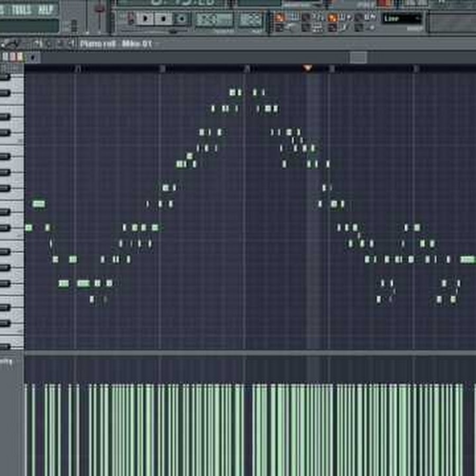Click the master volume slider knob

coord(99,9)
